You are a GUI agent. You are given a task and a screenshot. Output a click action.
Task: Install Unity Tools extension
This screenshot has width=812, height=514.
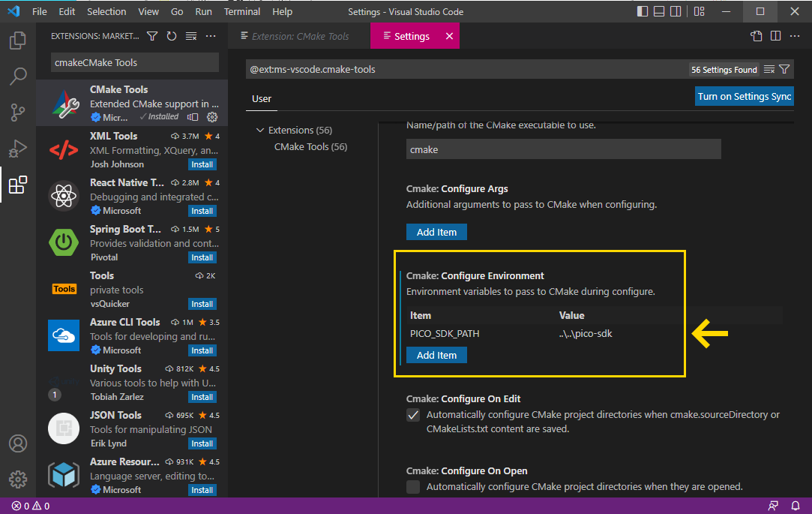coord(202,397)
